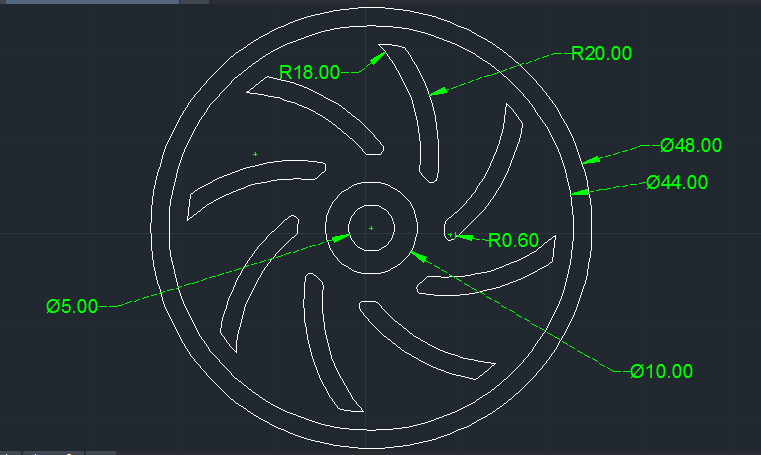Select the small green point left of the blades

coord(255,153)
